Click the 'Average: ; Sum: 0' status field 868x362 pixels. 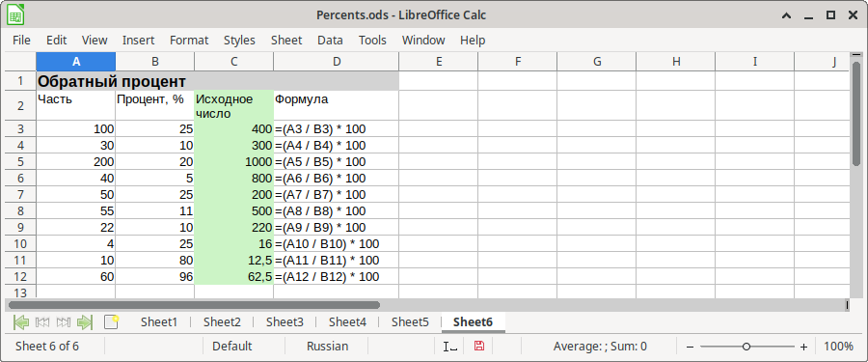tap(600, 347)
